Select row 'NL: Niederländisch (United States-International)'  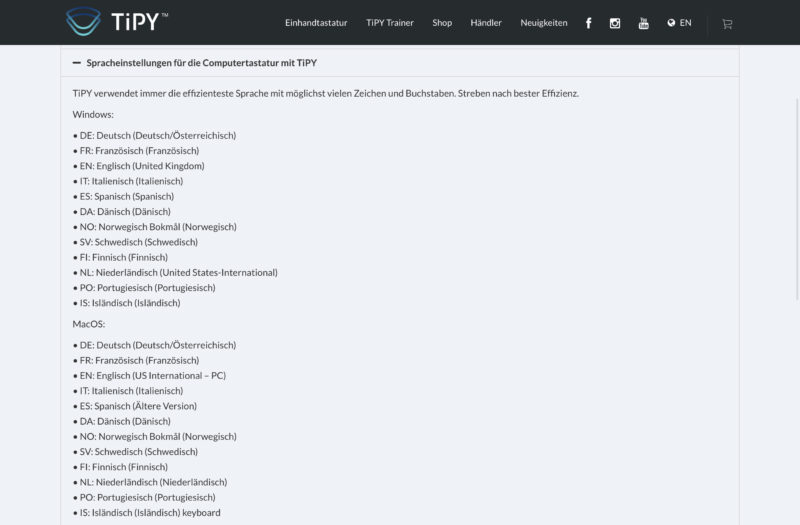175,272
